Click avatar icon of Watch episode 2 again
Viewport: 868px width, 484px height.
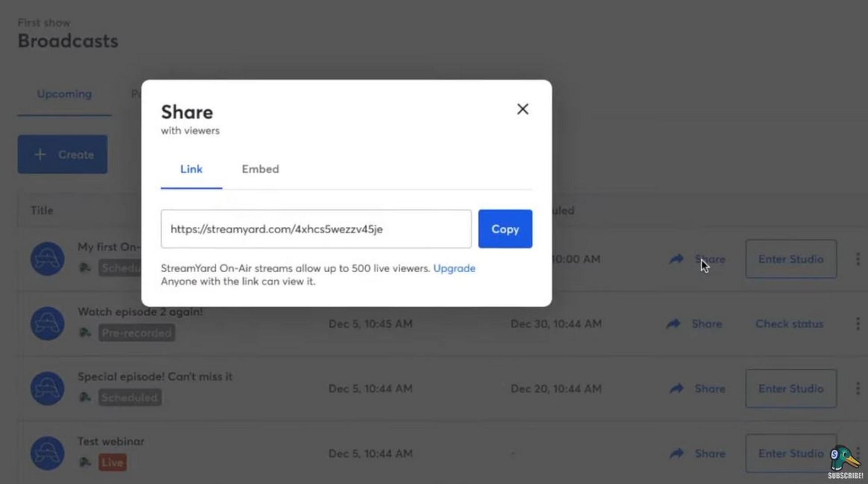click(47, 323)
